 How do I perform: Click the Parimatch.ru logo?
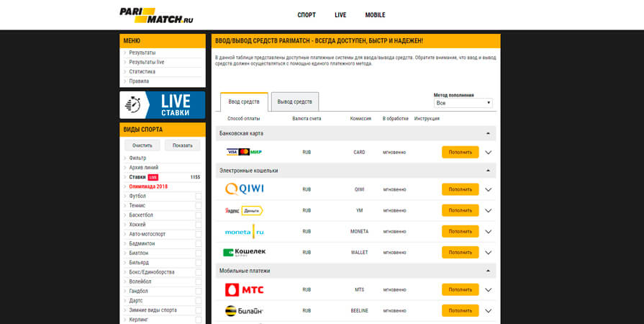(156, 15)
